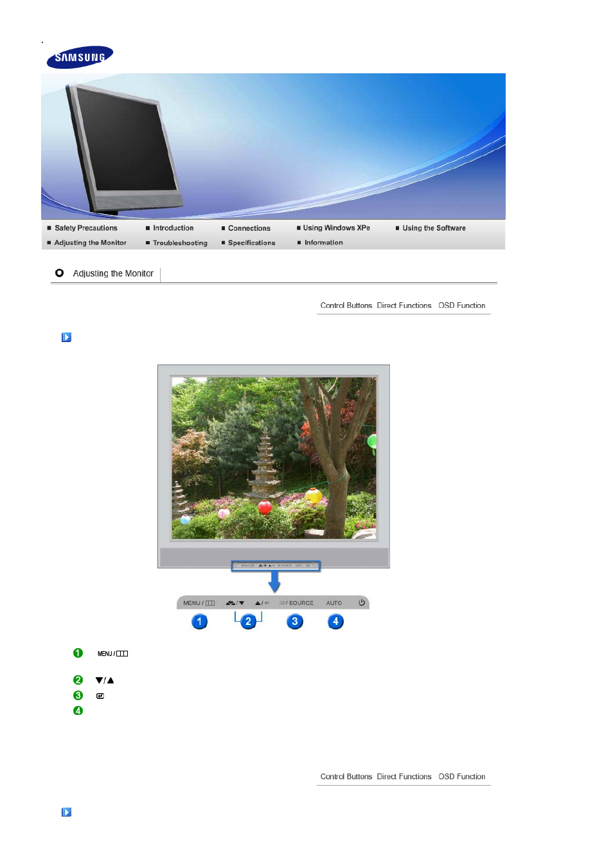Click Control Buttons link in the submenu below the numbered list

[x=346, y=777]
